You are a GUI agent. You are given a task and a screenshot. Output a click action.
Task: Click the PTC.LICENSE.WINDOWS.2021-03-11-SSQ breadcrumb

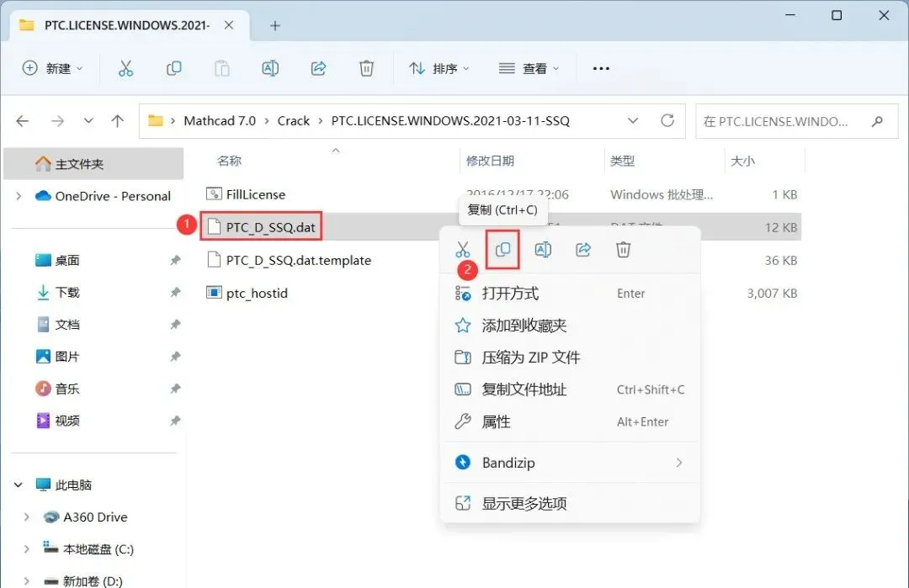click(x=450, y=120)
